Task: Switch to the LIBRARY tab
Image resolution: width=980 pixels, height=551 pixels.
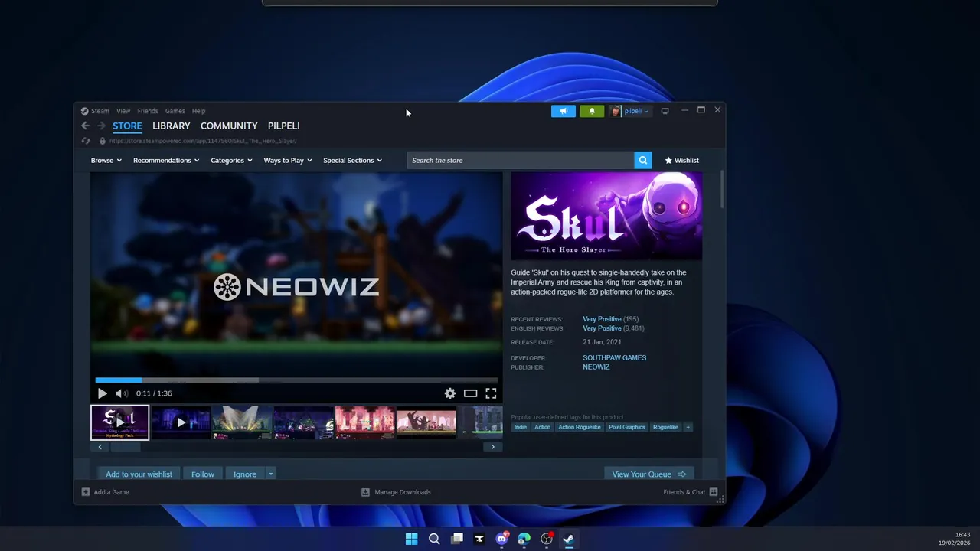Action: 171,126
